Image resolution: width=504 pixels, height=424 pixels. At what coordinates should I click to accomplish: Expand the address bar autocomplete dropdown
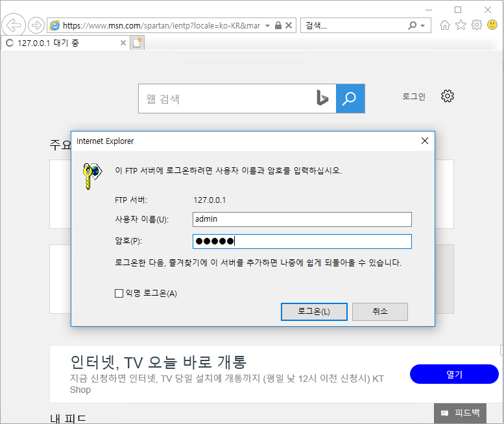[x=267, y=26]
